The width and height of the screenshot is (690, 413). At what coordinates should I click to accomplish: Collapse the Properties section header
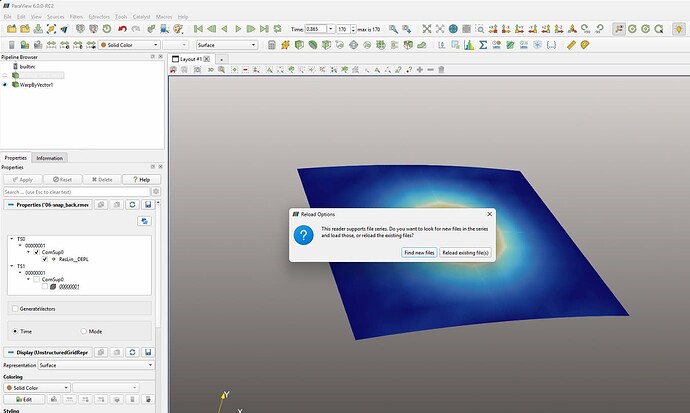click(48, 205)
